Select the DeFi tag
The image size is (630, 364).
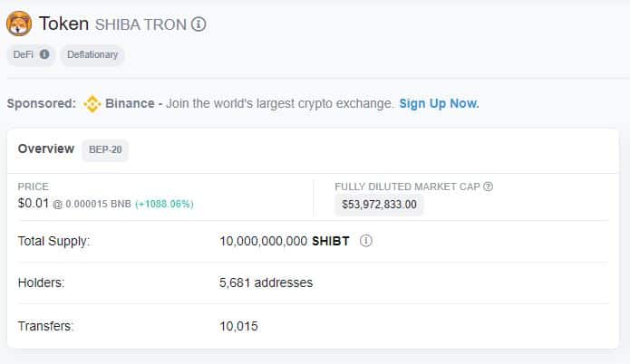(x=31, y=54)
